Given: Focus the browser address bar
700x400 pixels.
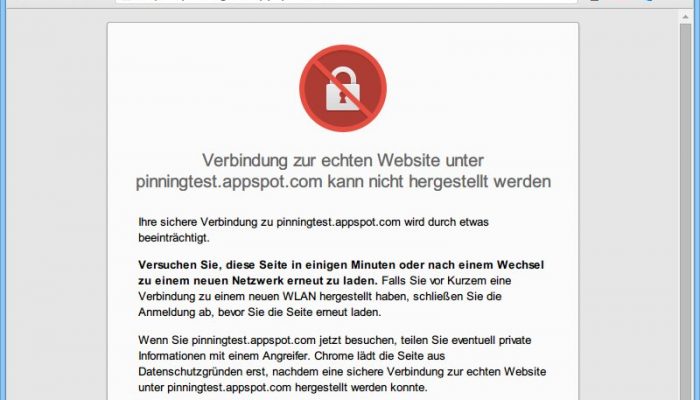Looking at the screenshot, I should (346, 1).
